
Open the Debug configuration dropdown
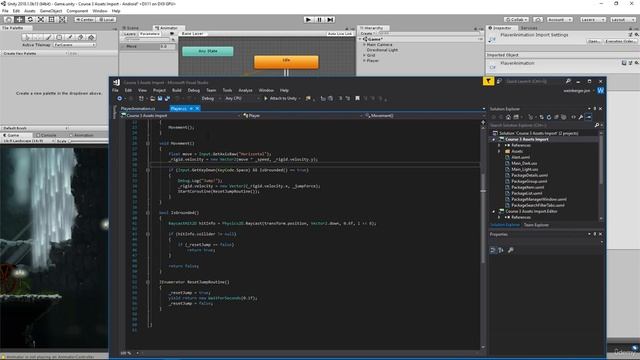211,98
